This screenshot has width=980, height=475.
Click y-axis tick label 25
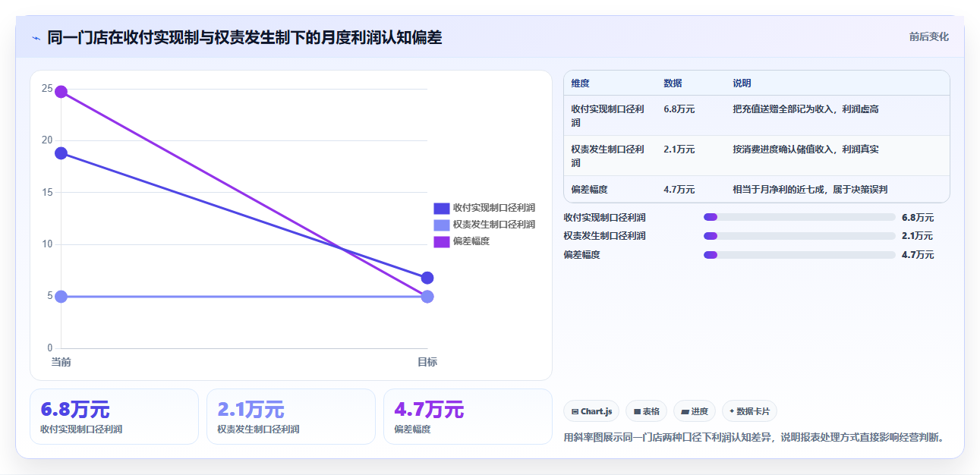(x=47, y=89)
